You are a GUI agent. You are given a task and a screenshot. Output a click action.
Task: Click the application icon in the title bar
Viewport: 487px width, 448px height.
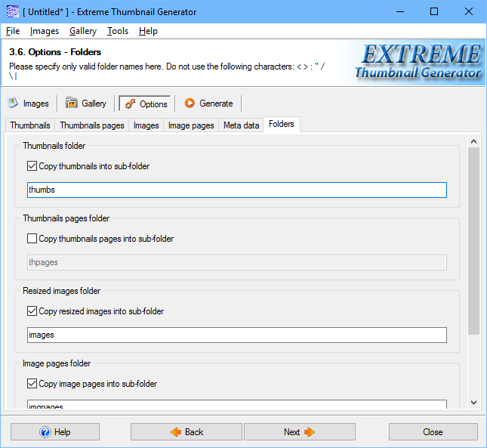click(x=12, y=12)
